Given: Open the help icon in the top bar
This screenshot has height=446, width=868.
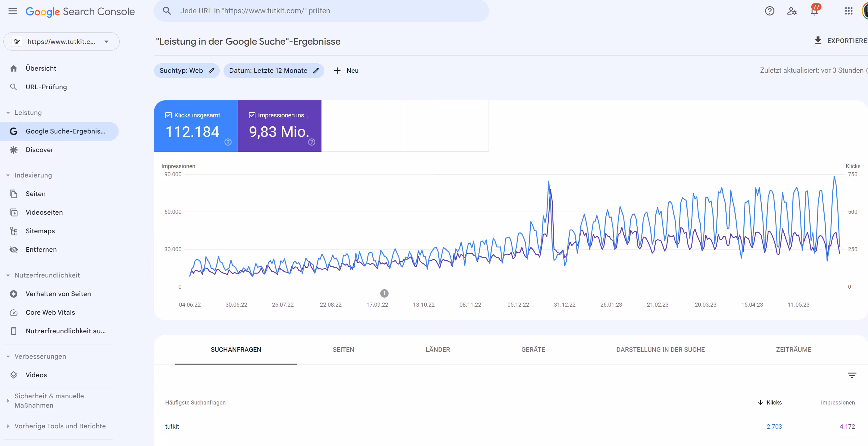Looking at the screenshot, I should point(770,11).
